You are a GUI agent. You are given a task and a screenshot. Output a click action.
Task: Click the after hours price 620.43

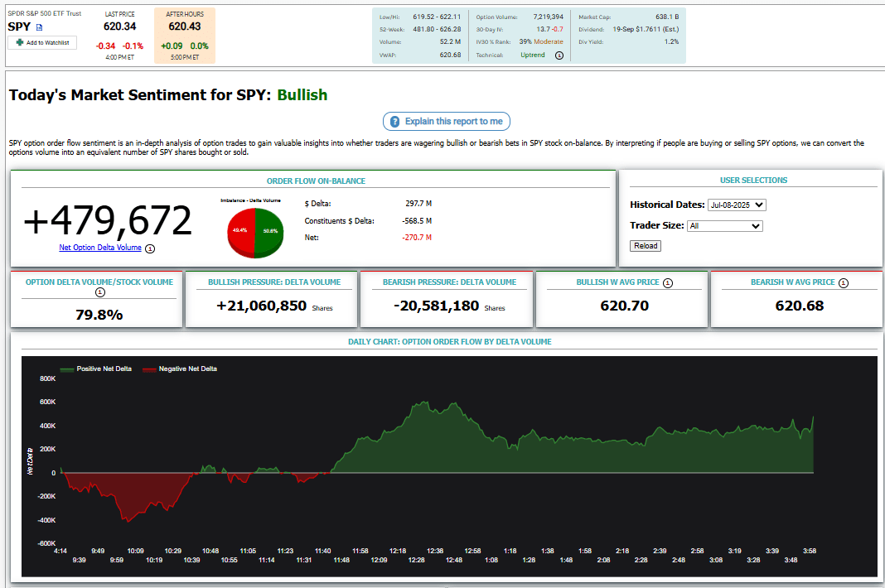(x=185, y=27)
